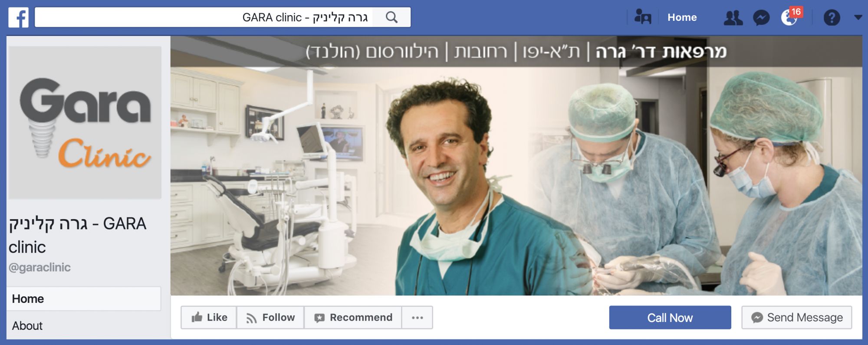This screenshot has height=345, width=868.
Task: Open the clinic cover photo
Action: tap(516, 166)
